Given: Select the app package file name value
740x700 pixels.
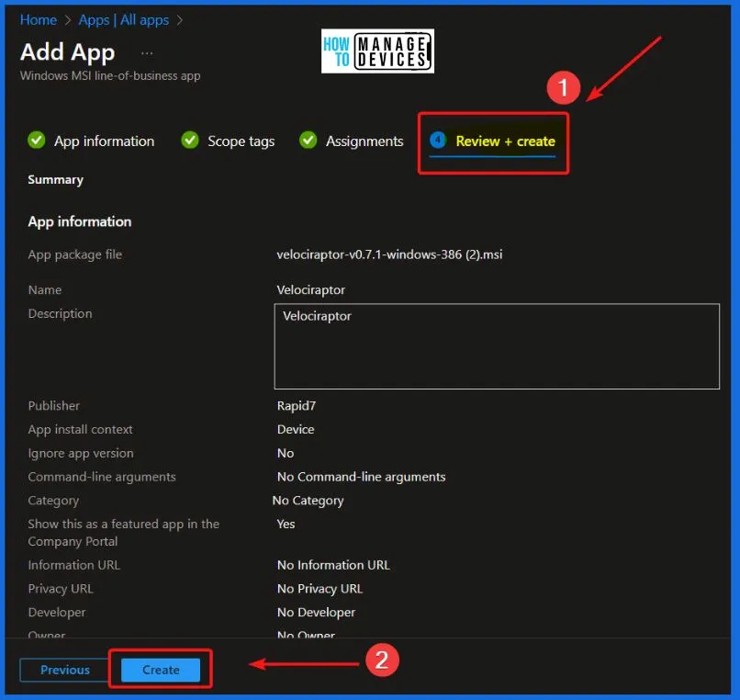Looking at the screenshot, I should point(389,254).
